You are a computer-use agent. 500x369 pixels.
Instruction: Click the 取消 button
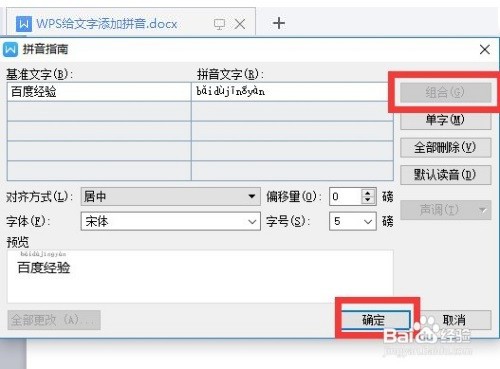tap(454, 320)
